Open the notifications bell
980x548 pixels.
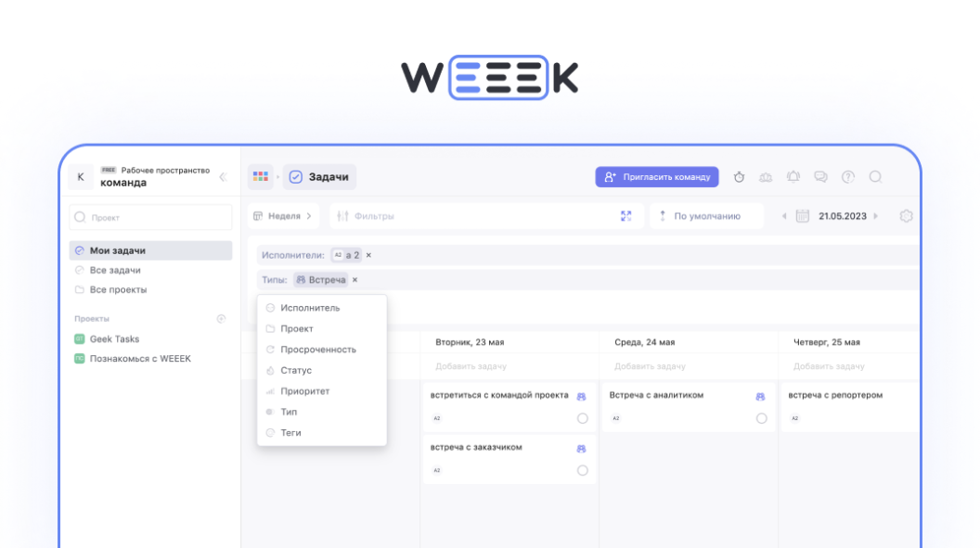tap(793, 177)
